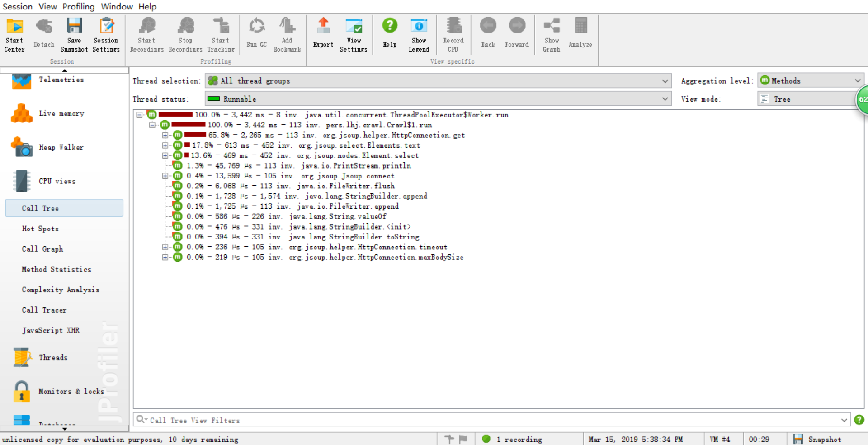Add a Bookmark from the toolbar
The image size is (868, 445).
(x=287, y=35)
